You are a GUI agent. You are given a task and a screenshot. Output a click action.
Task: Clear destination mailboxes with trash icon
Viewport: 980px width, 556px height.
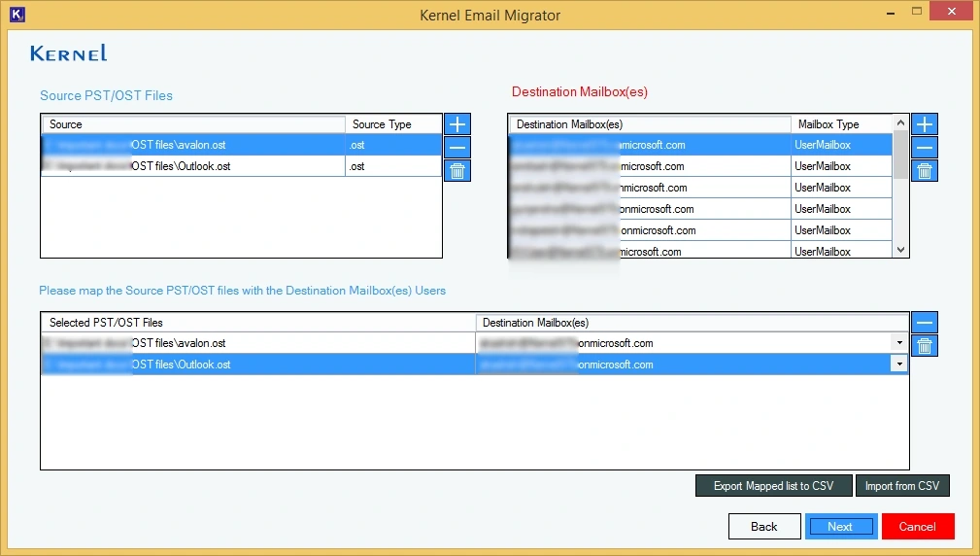pos(925,171)
